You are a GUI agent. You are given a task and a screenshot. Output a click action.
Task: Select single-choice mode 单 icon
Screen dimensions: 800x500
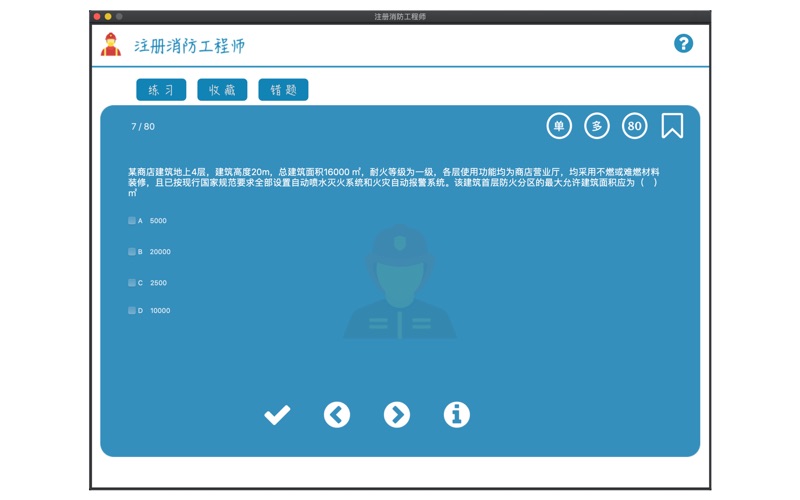pyautogui.click(x=559, y=126)
